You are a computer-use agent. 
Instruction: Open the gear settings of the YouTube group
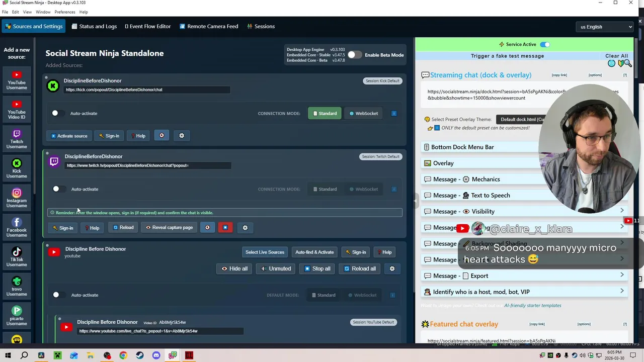tap(392, 268)
